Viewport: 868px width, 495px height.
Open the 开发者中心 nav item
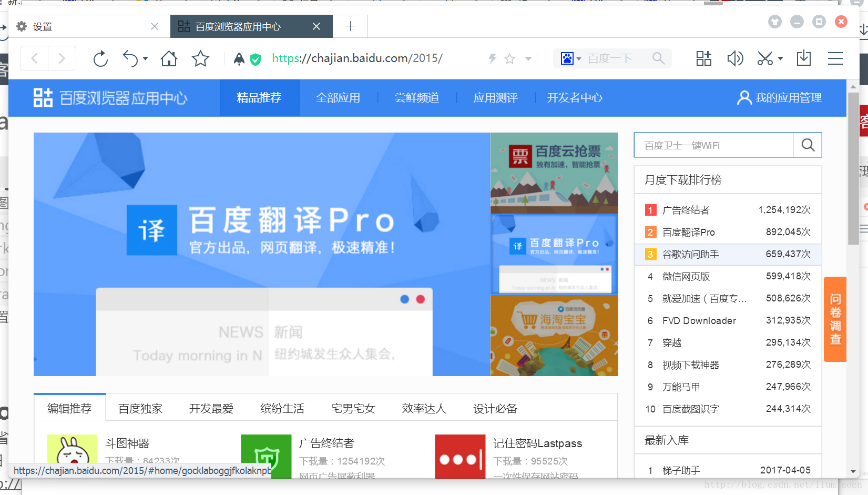pos(575,98)
